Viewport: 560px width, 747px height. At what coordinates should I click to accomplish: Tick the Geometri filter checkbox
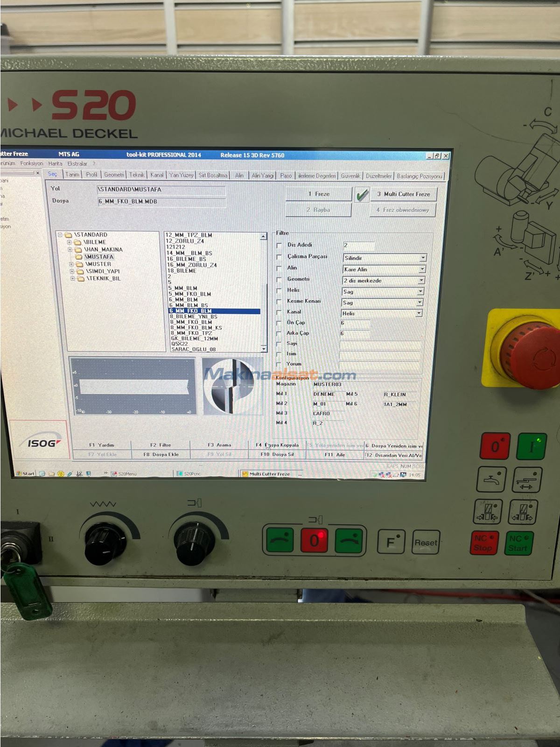coord(279,280)
